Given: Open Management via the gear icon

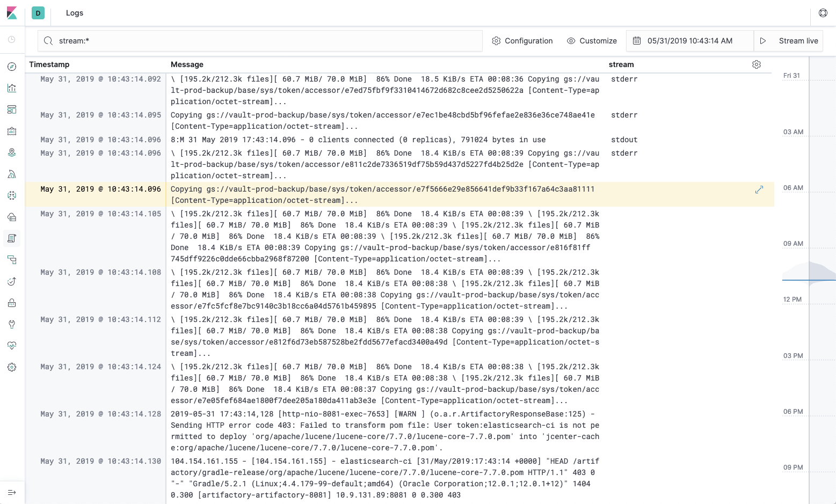Looking at the screenshot, I should [x=12, y=367].
